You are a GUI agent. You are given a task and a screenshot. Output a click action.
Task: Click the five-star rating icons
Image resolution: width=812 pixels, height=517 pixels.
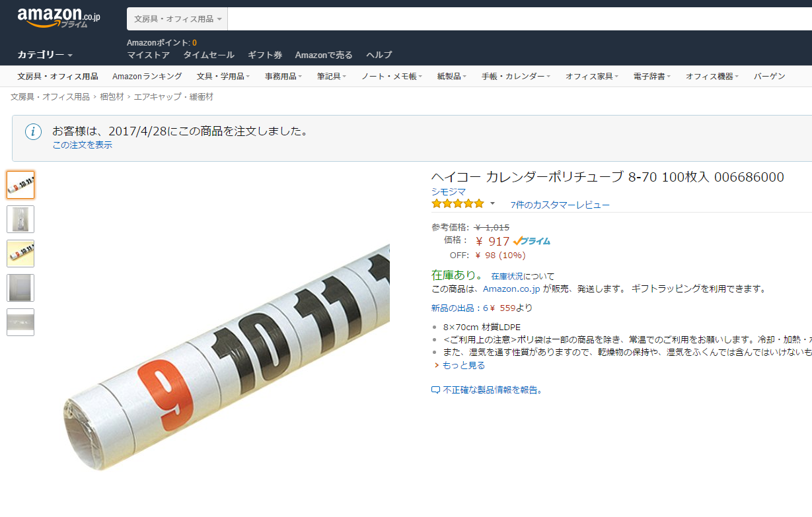click(x=458, y=204)
